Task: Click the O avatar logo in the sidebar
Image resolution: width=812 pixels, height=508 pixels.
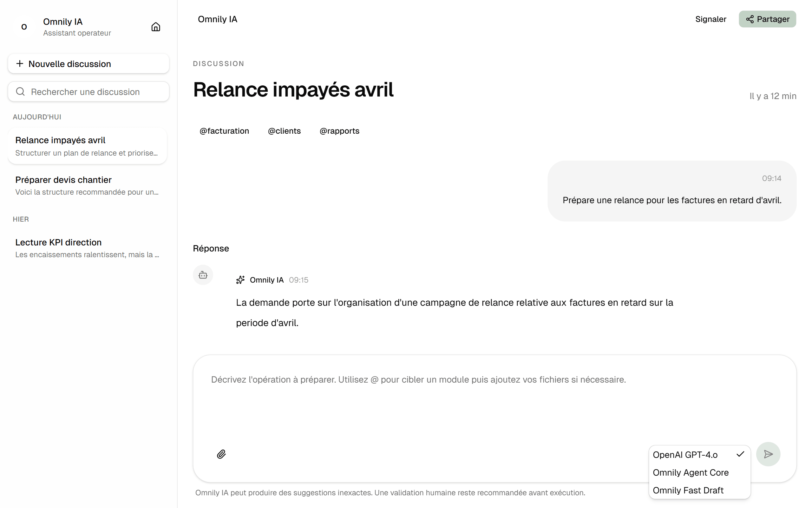Action: coord(24,27)
